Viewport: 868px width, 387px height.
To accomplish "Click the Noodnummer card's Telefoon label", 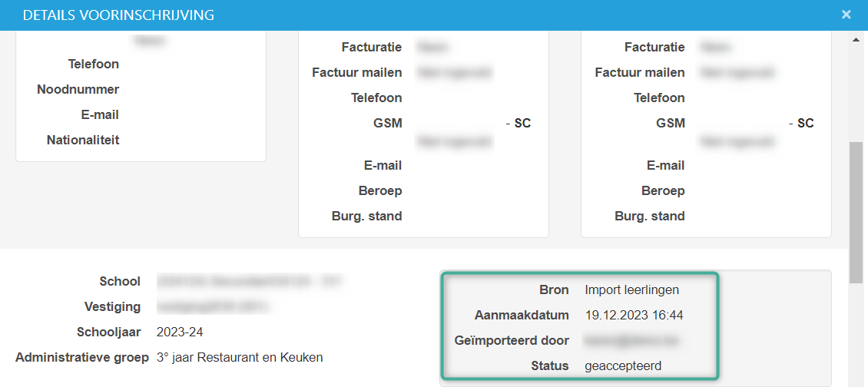I will pos(94,64).
